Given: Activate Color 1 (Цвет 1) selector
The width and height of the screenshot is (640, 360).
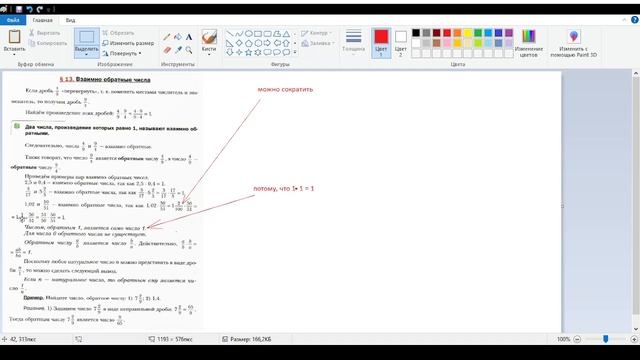Looking at the screenshot, I should pyautogui.click(x=381, y=43).
